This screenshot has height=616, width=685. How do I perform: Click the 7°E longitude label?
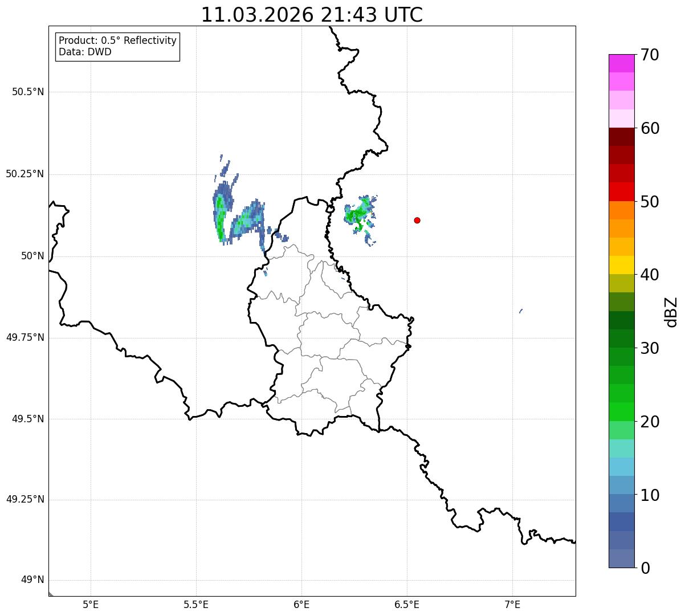(512, 604)
